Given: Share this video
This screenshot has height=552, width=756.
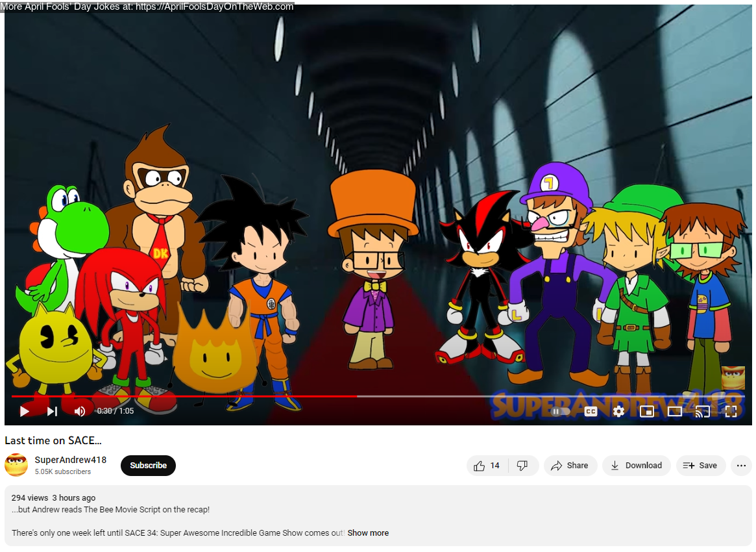Looking at the screenshot, I should pos(570,466).
